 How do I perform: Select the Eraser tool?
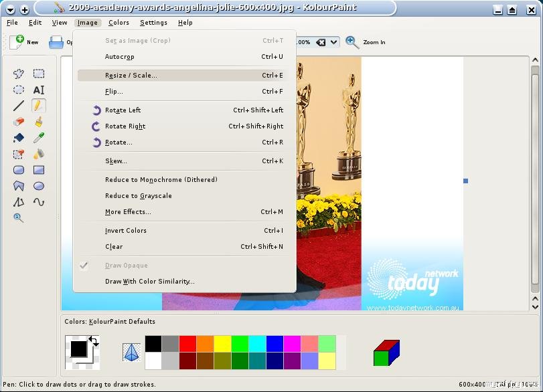pos(19,122)
